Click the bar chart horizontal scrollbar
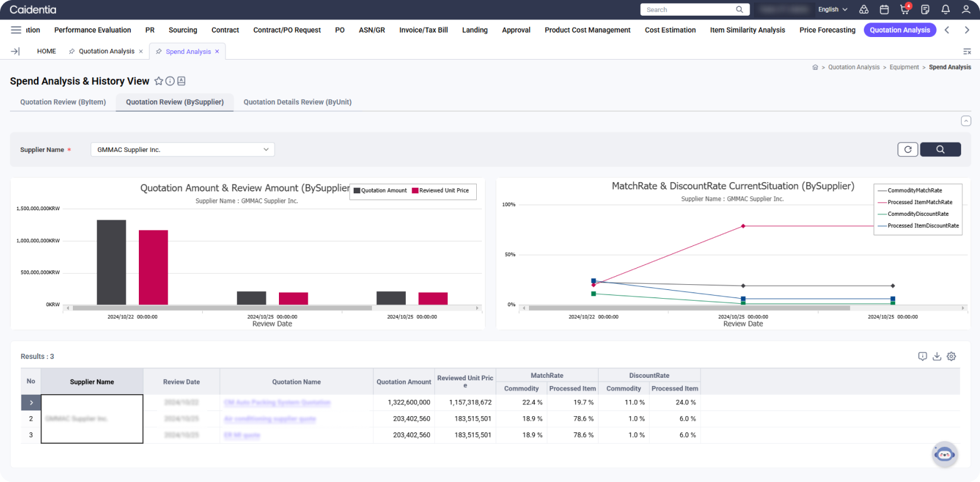980x482 pixels. coord(222,308)
